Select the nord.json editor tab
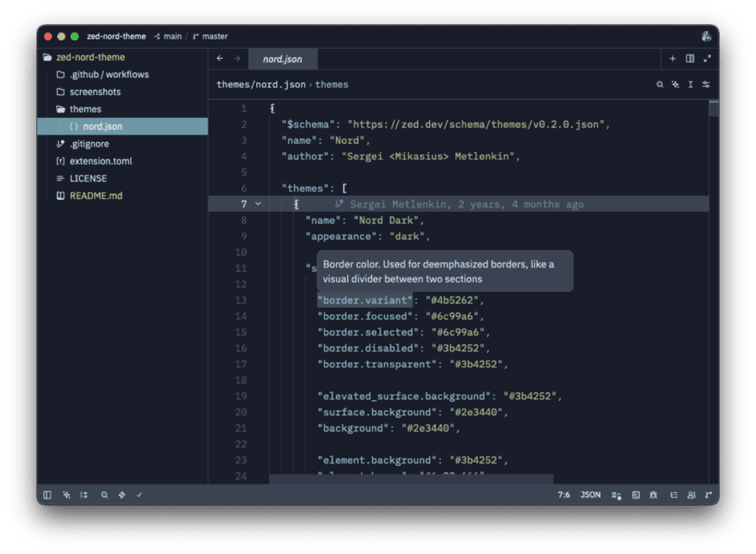 pyautogui.click(x=282, y=59)
